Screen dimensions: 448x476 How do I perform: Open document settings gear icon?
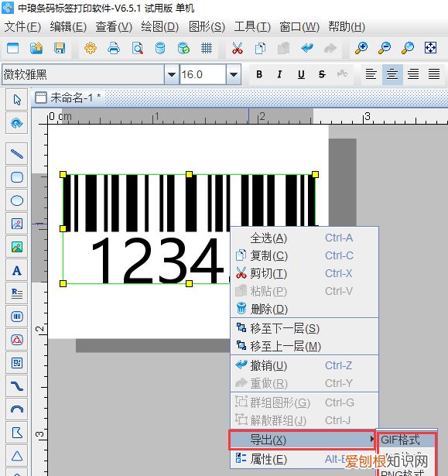(91, 48)
